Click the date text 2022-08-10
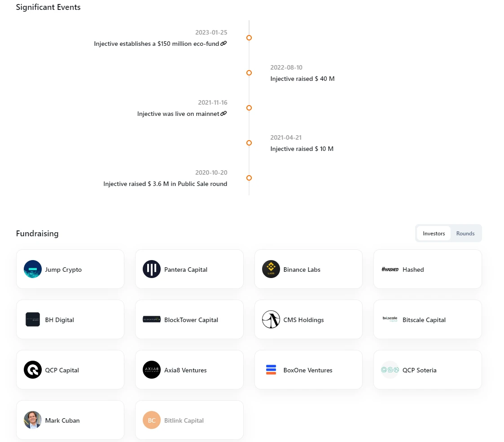 [286, 67]
